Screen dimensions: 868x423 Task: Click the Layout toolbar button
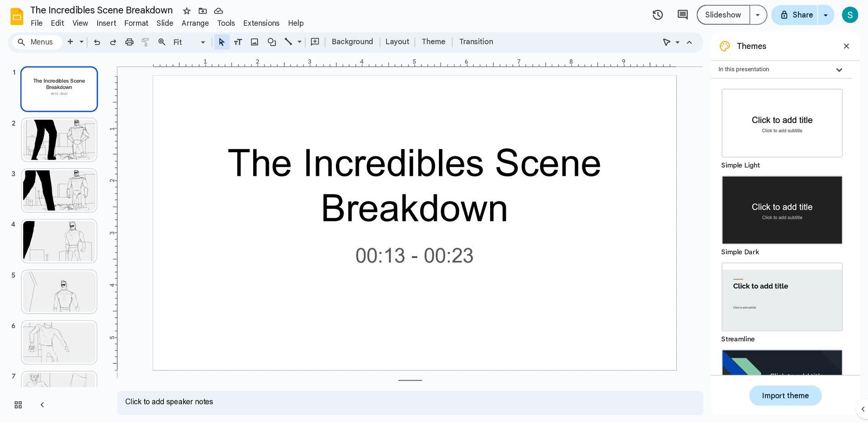(397, 42)
